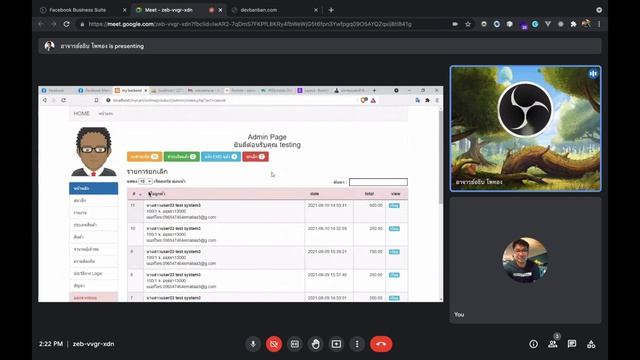Click the V-shaped extension icon
640x360 pixels.
point(548,24)
